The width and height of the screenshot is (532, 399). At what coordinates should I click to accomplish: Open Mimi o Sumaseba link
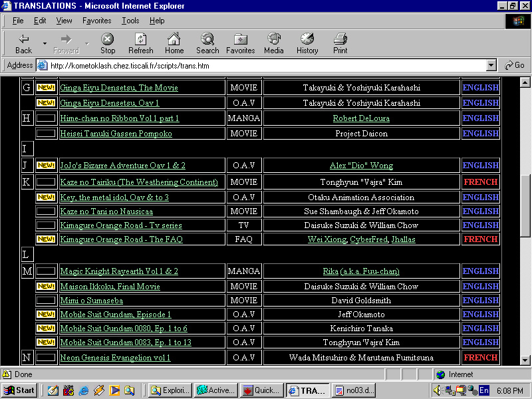(x=92, y=301)
